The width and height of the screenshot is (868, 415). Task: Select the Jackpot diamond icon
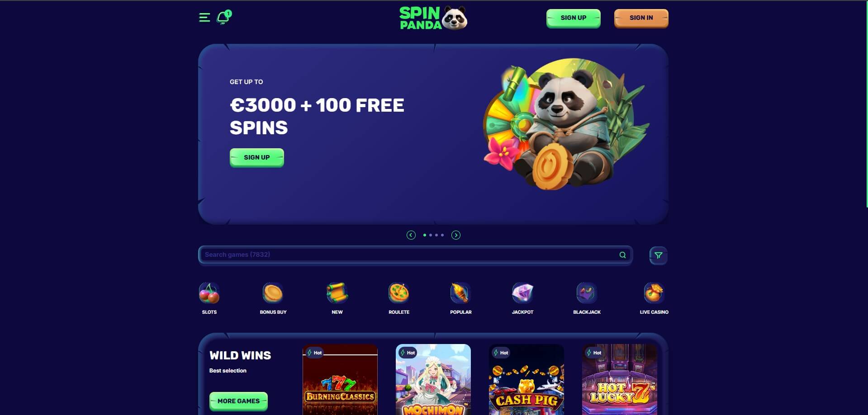coord(522,293)
